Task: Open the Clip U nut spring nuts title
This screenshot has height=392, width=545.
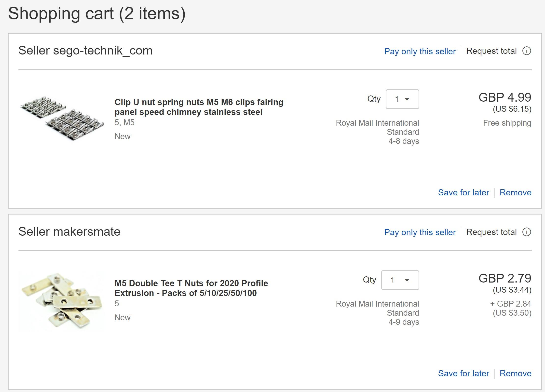Action: [x=199, y=107]
